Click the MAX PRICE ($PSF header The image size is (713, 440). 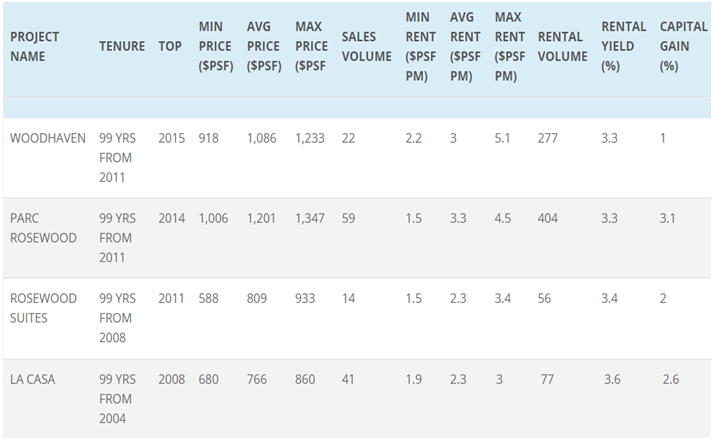(x=311, y=46)
